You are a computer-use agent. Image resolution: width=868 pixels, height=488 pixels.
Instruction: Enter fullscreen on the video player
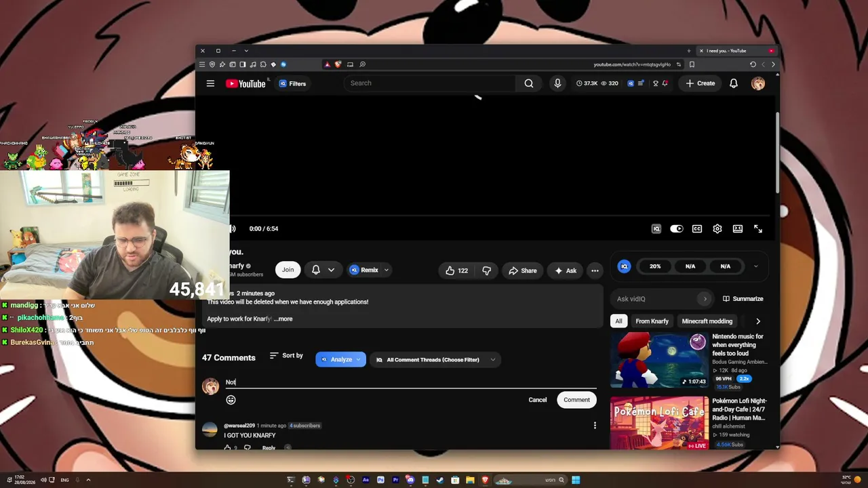758,229
